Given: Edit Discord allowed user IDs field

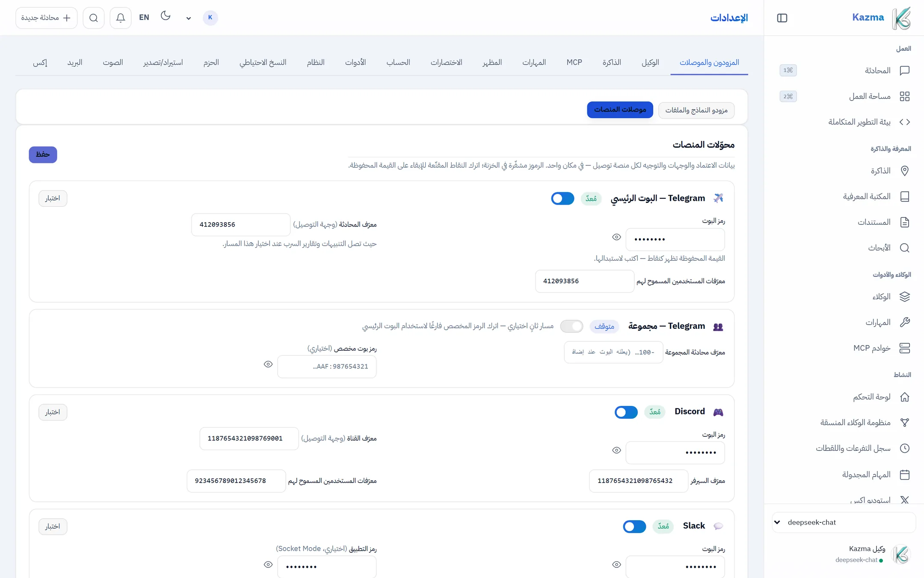Looking at the screenshot, I should [236, 481].
